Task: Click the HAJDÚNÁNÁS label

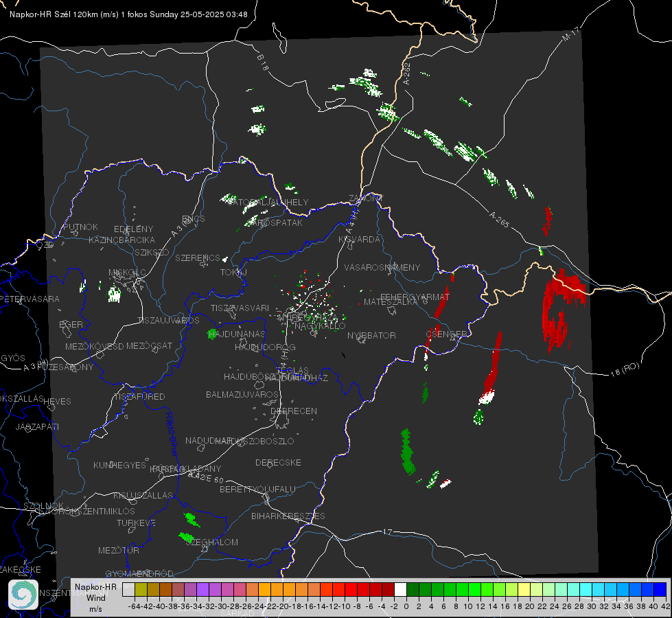Action: click(237, 334)
